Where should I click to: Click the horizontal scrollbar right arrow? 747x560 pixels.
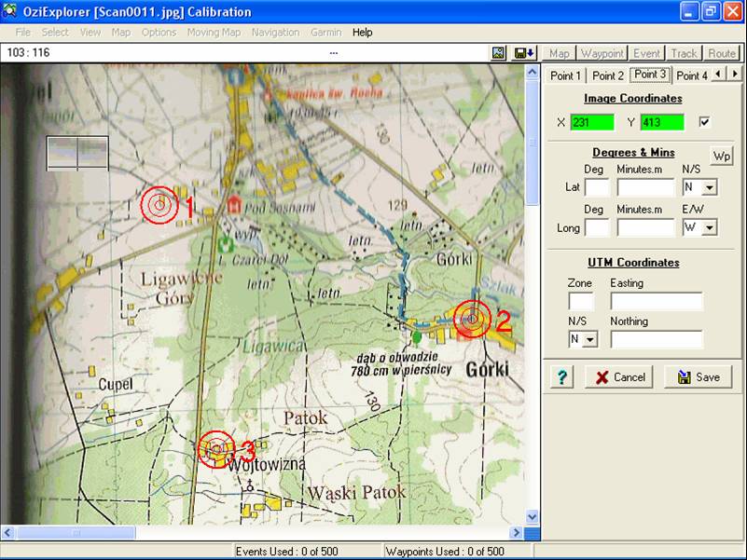pos(517,532)
